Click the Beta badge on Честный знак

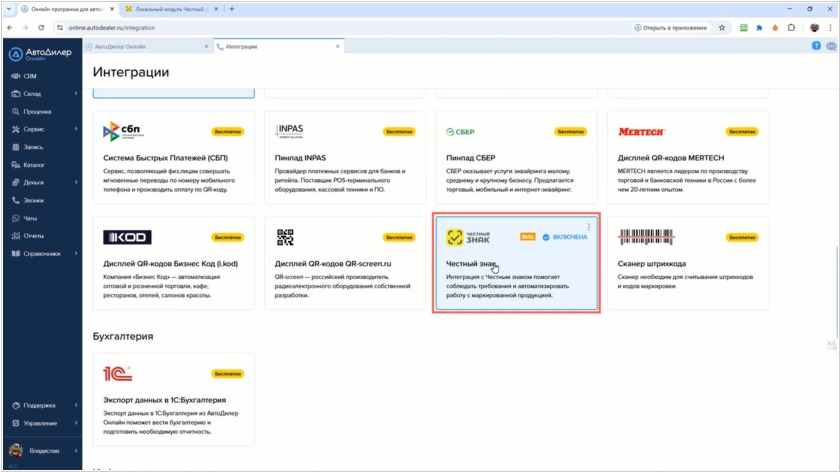pos(528,237)
